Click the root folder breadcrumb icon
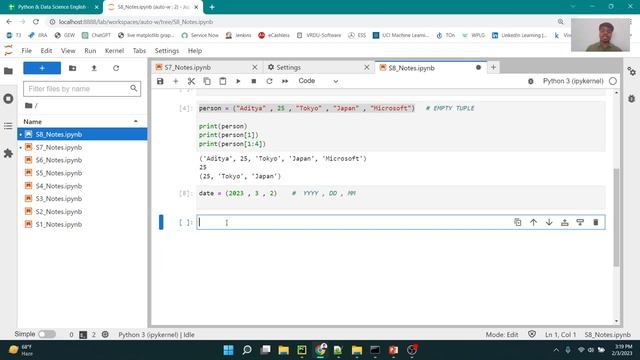This screenshot has height=360, width=640. click(x=28, y=106)
